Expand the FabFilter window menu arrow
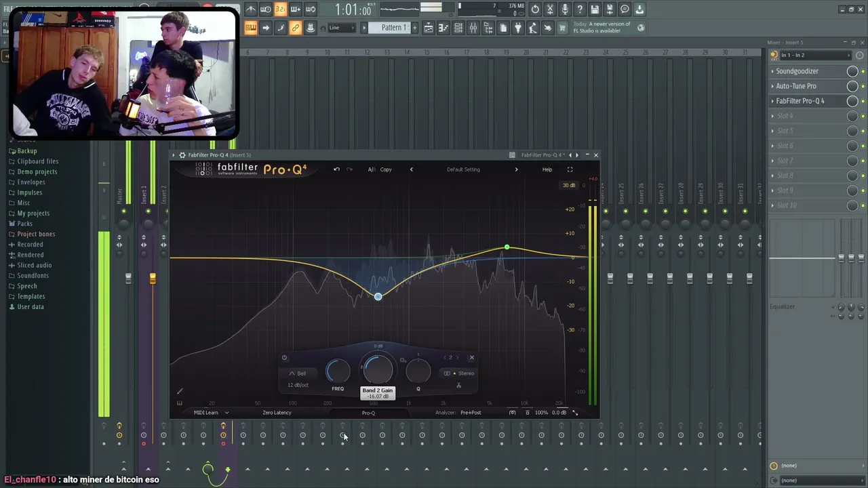The image size is (868, 488). [174, 155]
